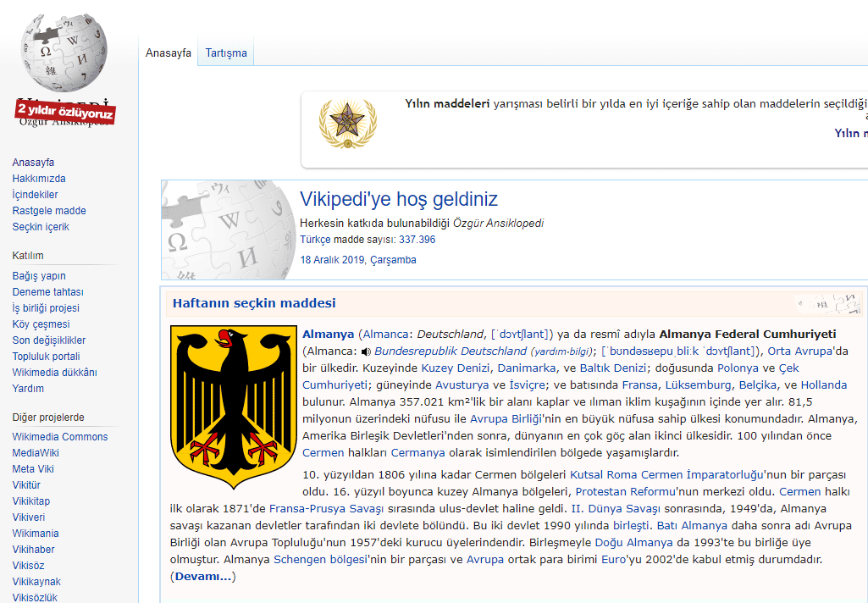Open Seçkin içerik sidebar link
Viewport: 868px width, 603px height.
tap(41, 227)
